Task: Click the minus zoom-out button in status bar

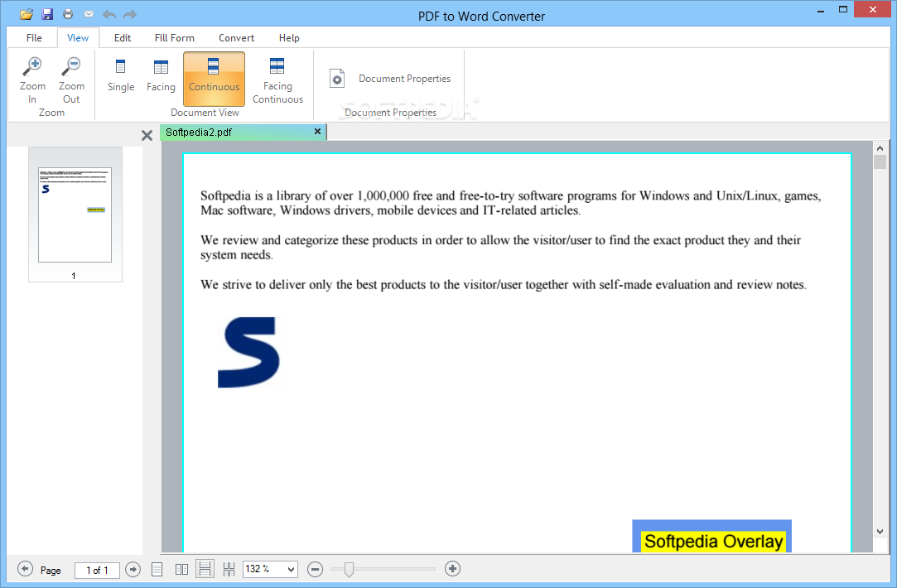Action: [315, 569]
